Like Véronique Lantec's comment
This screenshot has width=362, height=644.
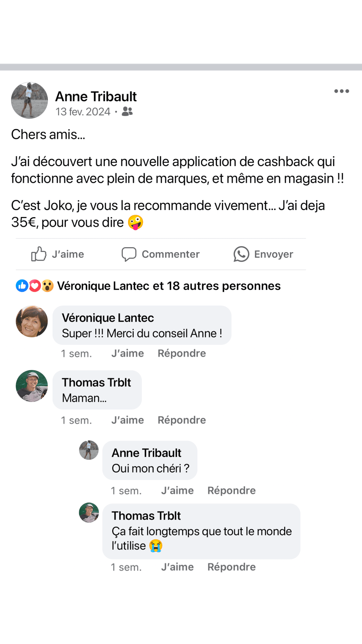(x=127, y=353)
